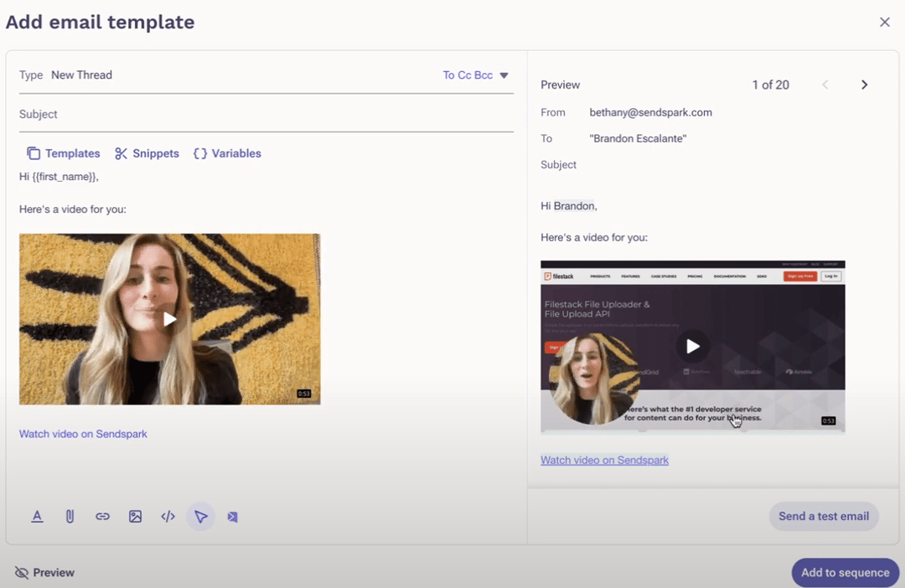Click the Hi {{first_name}} line
The width and height of the screenshot is (905, 588).
(59, 177)
